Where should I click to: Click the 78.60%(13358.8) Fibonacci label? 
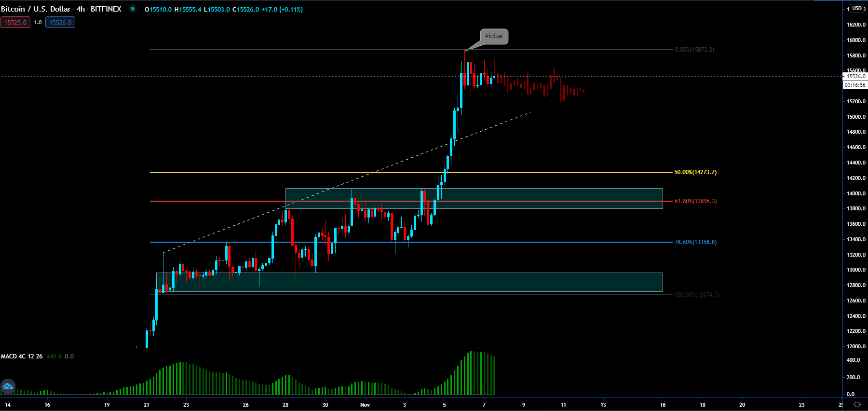[x=695, y=242]
